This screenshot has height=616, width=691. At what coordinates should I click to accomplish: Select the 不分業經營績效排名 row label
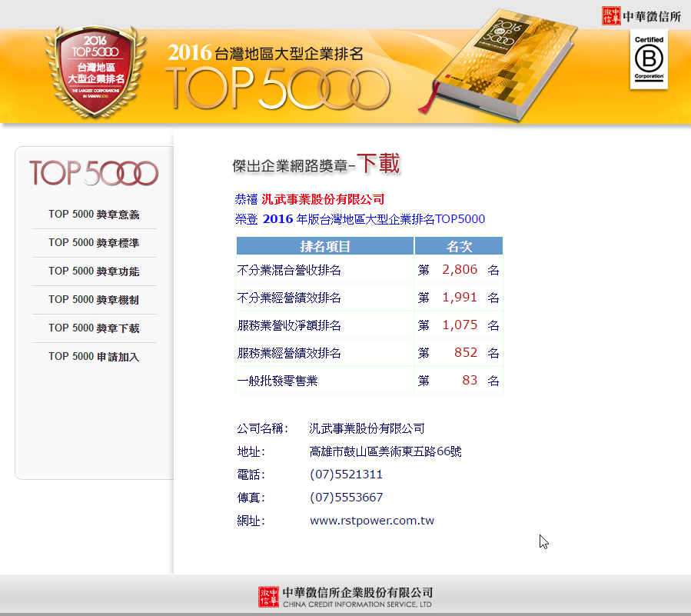pos(289,298)
